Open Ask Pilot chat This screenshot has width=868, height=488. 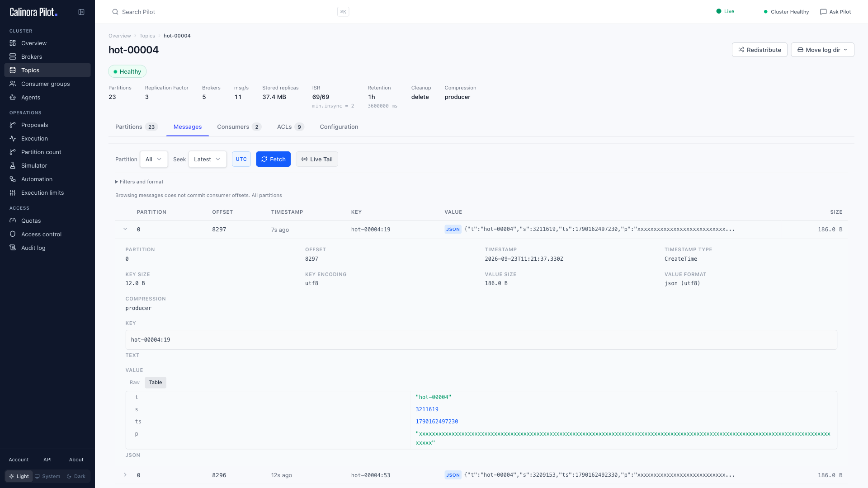(835, 12)
